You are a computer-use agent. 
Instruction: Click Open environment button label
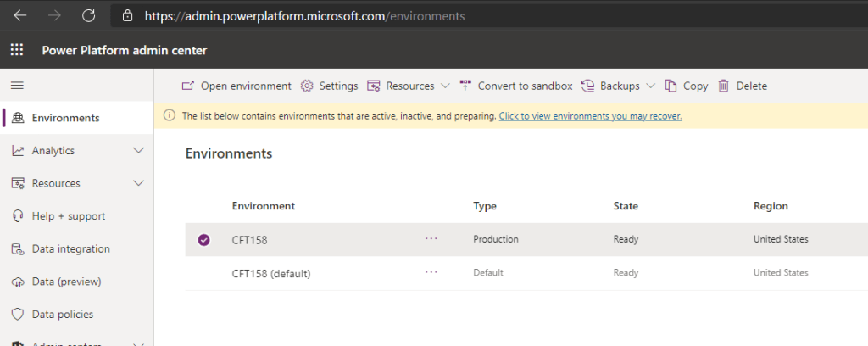246,86
